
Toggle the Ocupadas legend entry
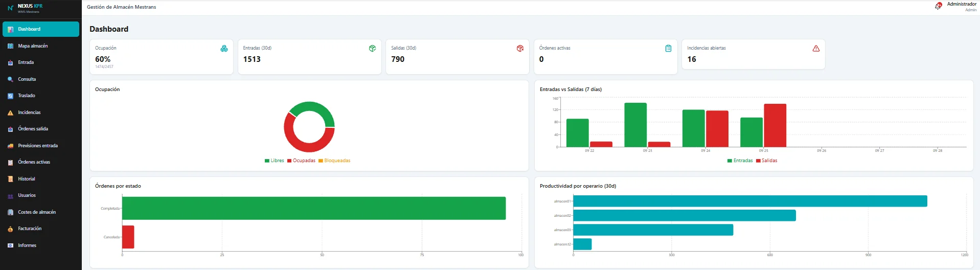coord(301,161)
